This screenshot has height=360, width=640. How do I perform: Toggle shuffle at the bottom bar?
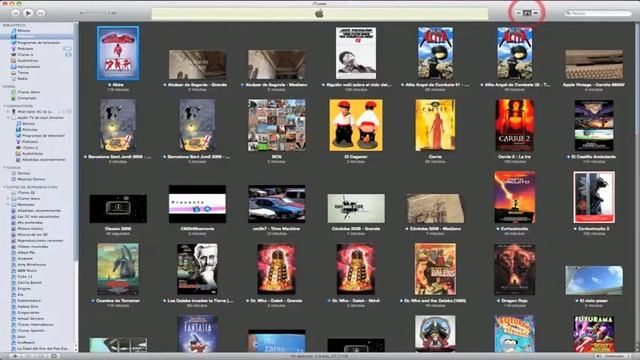[29, 356]
